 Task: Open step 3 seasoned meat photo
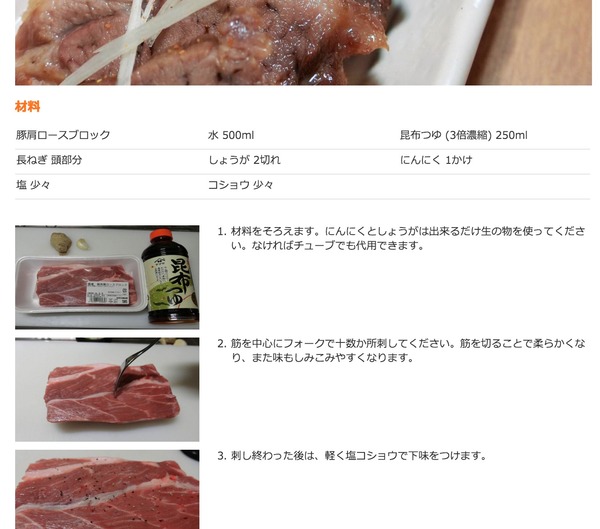click(x=107, y=490)
